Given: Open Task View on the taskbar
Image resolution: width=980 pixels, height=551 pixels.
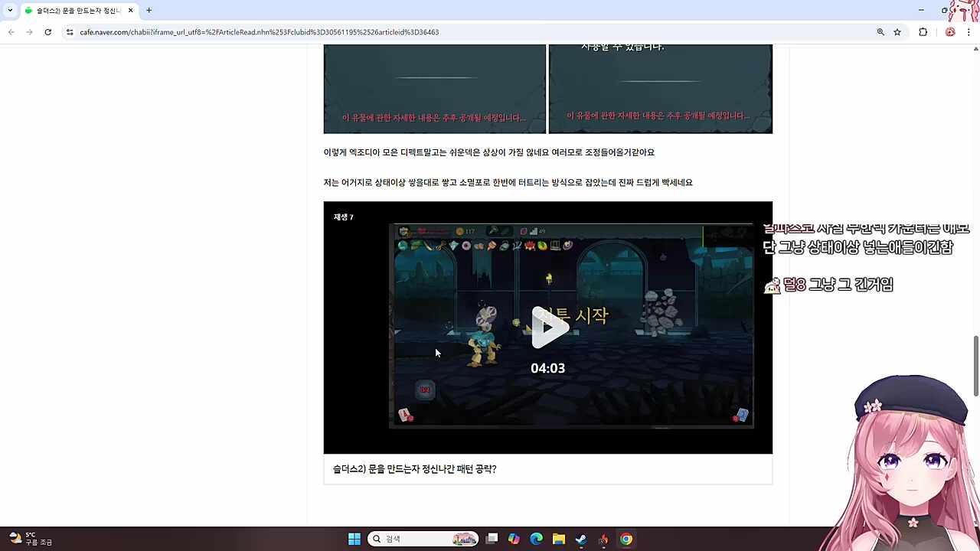Looking at the screenshot, I should (x=492, y=539).
